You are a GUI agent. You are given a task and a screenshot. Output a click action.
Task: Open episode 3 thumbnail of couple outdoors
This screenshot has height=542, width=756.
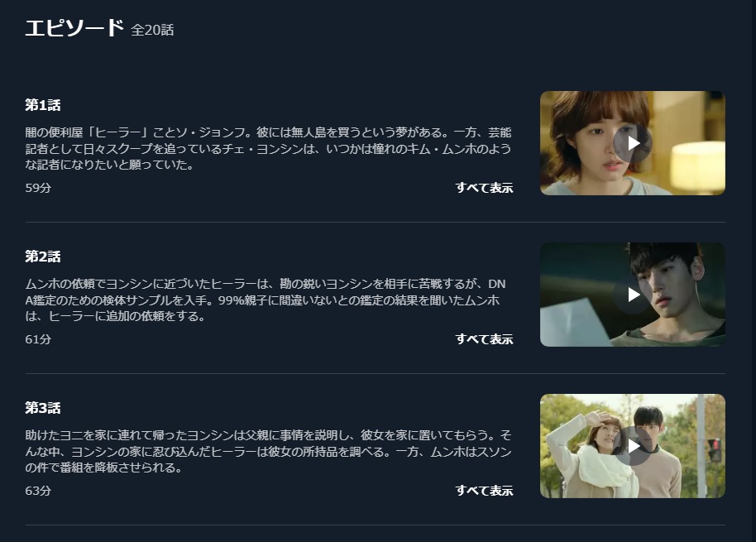coord(633,446)
